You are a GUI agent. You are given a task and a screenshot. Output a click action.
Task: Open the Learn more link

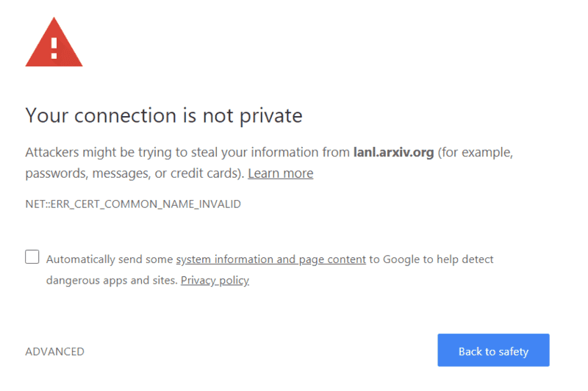[281, 173]
